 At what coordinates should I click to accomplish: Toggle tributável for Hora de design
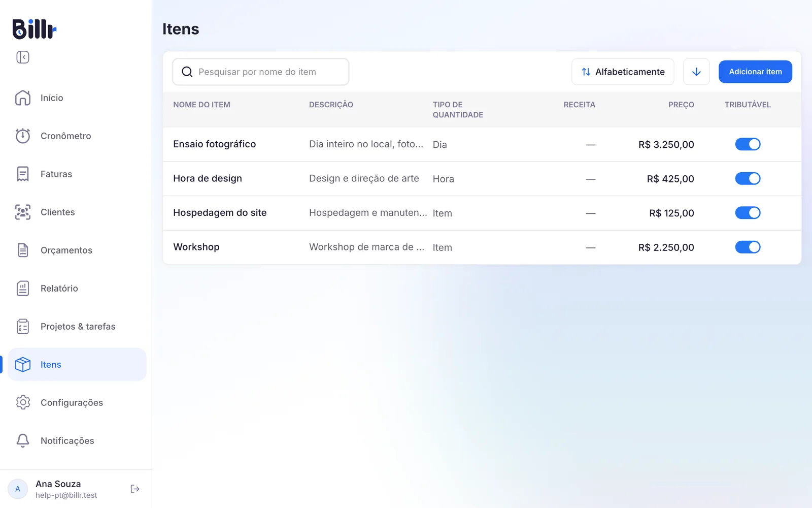748,178
